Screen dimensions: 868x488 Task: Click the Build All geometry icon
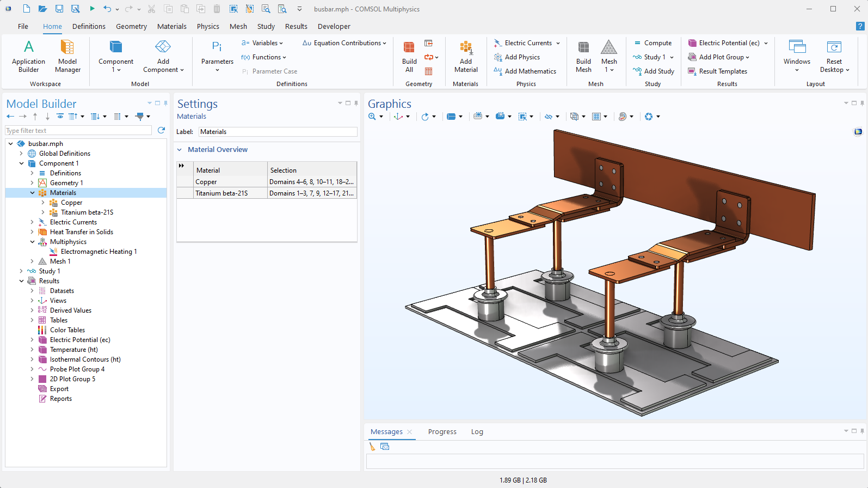click(409, 56)
